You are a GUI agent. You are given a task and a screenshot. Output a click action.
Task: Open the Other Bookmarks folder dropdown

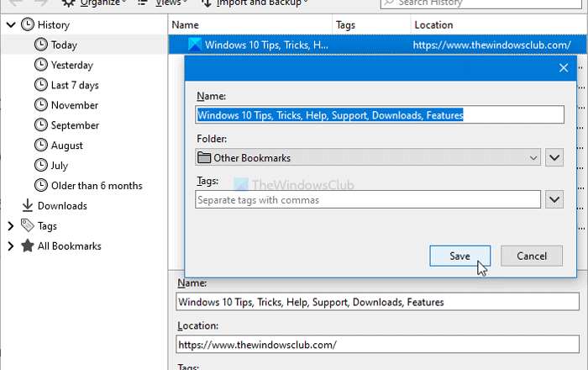point(368,157)
